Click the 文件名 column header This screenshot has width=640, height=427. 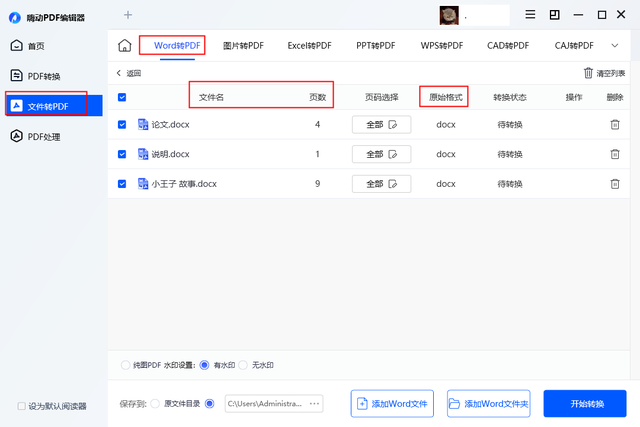[x=211, y=97]
